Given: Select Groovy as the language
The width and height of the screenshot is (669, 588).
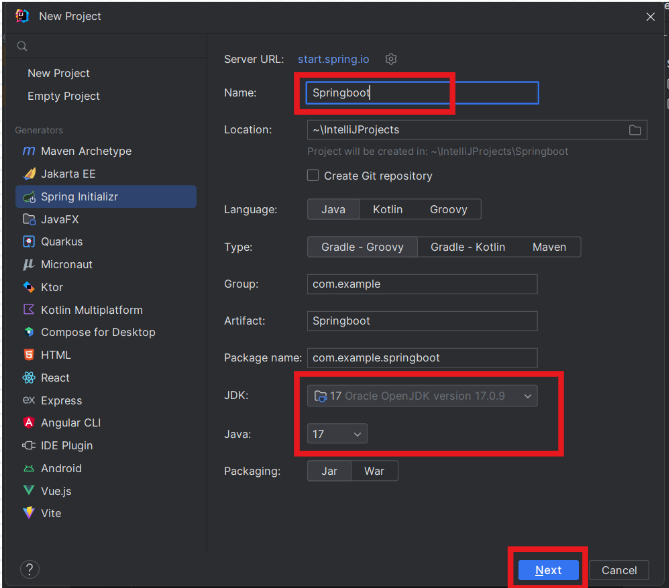Looking at the screenshot, I should tap(448, 209).
